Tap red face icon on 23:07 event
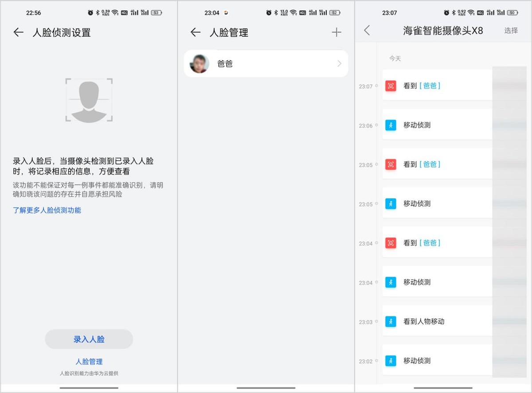 391,86
